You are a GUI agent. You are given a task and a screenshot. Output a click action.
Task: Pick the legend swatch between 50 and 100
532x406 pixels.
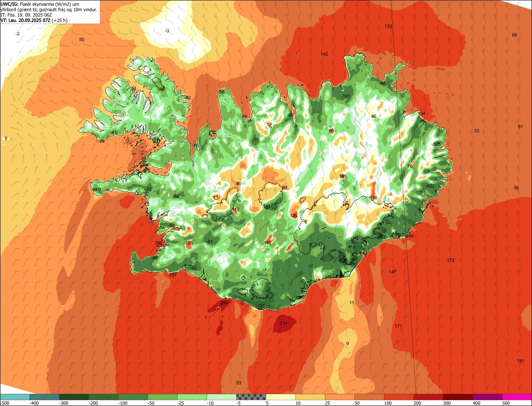pos(369,397)
